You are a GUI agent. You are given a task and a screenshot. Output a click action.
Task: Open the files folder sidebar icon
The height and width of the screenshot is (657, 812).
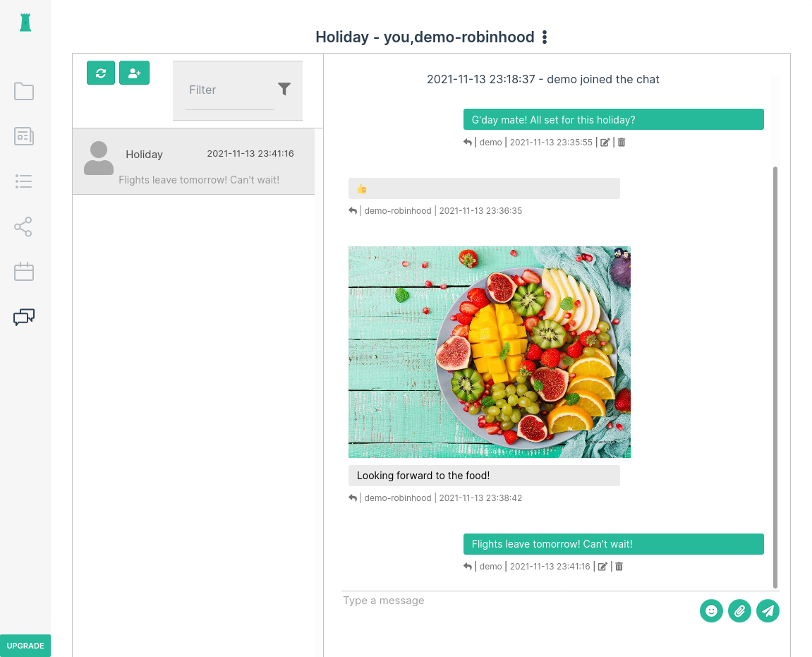(24, 91)
